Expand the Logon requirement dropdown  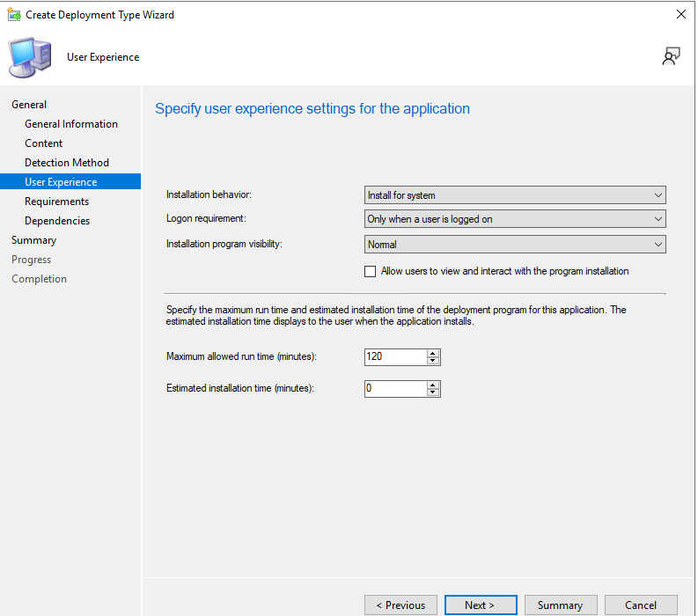coord(515,219)
